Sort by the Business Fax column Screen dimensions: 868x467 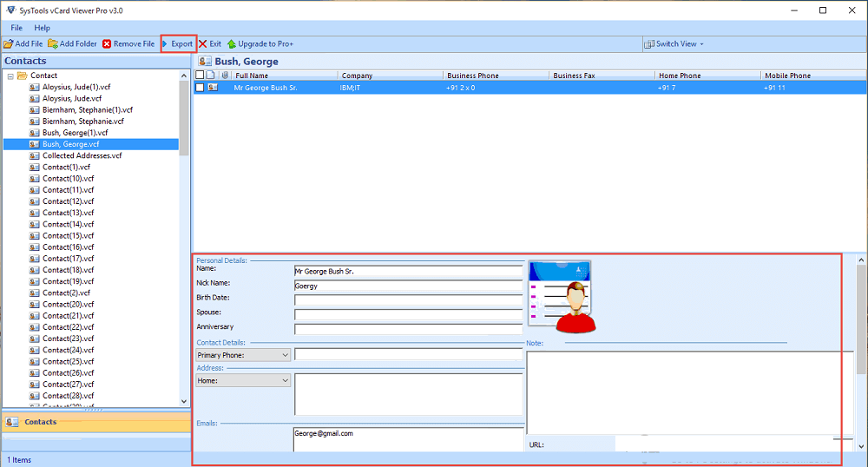point(602,76)
